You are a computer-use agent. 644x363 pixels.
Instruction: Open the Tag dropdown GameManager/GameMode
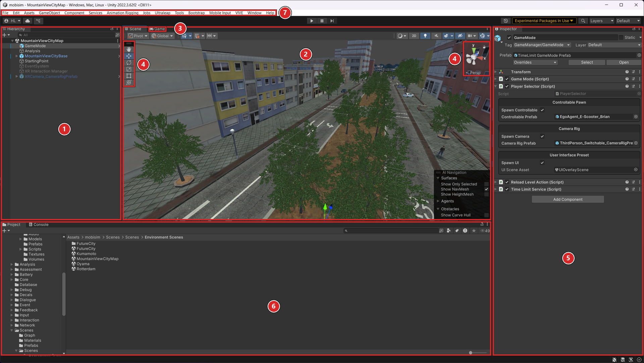[x=542, y=45]
